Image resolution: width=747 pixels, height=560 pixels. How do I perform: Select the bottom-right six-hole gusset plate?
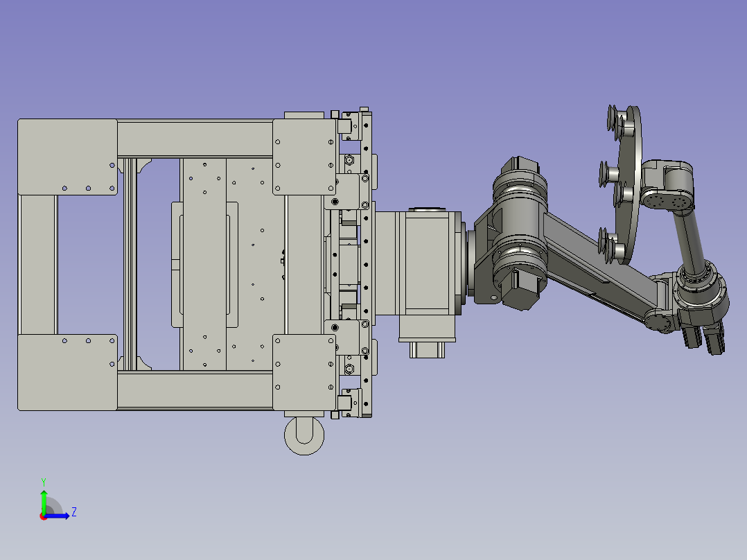pyautogui.click(x=304, y=372)
